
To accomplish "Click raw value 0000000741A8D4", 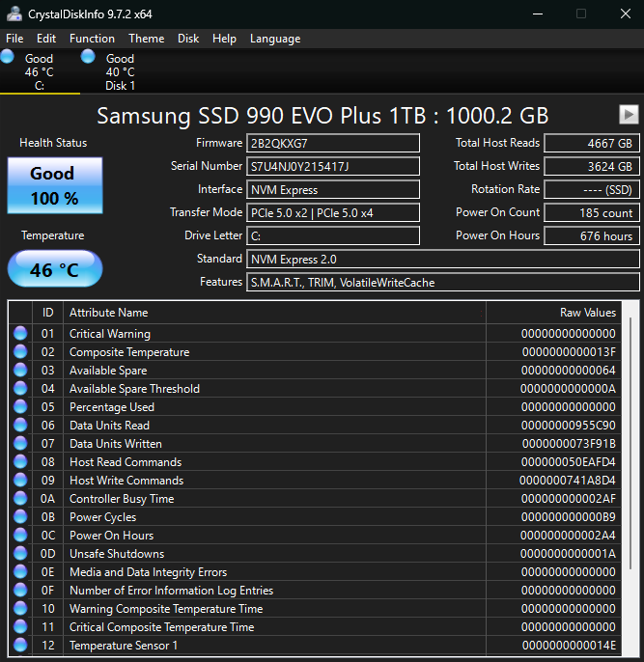I will click(x=567, y=481).
